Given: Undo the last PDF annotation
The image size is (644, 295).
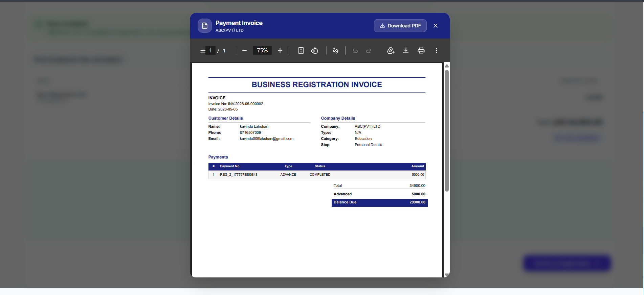Looking at the screenshot, I should point(355,51).
